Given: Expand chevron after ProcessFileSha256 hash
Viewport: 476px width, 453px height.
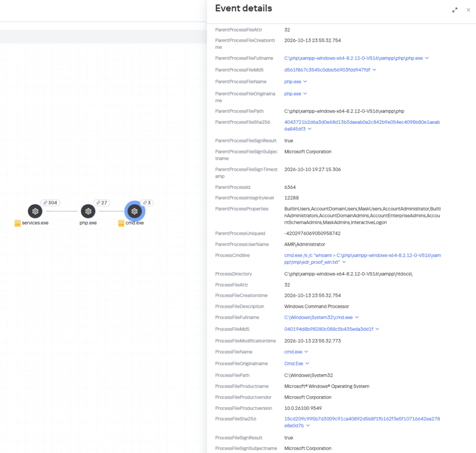Looking at the screenshot, I should point(308,426).
